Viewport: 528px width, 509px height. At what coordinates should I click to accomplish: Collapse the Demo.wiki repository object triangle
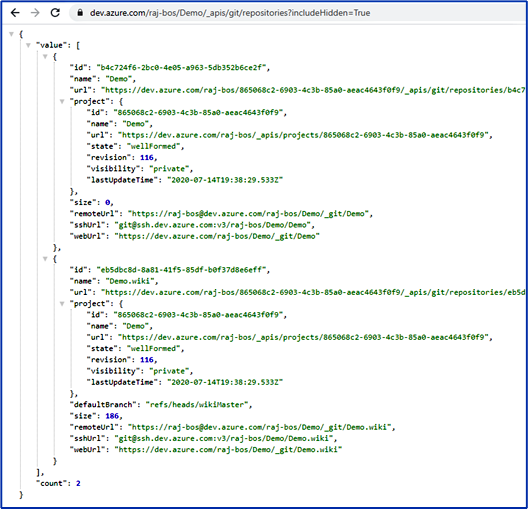(45, 259)
